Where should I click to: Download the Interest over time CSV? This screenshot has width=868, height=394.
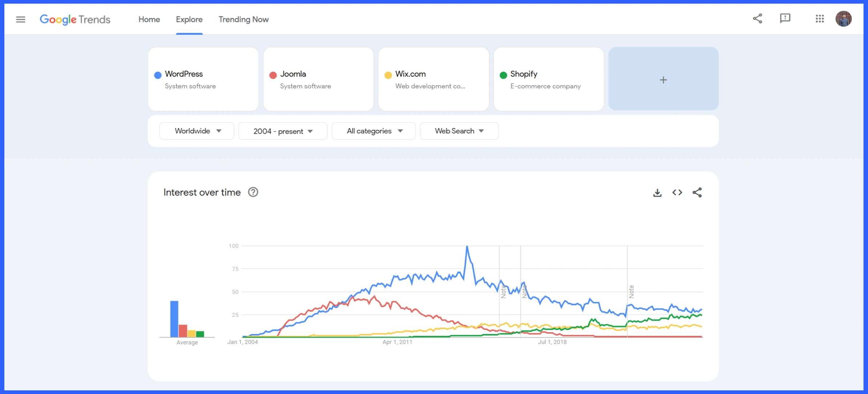[657, 193]
